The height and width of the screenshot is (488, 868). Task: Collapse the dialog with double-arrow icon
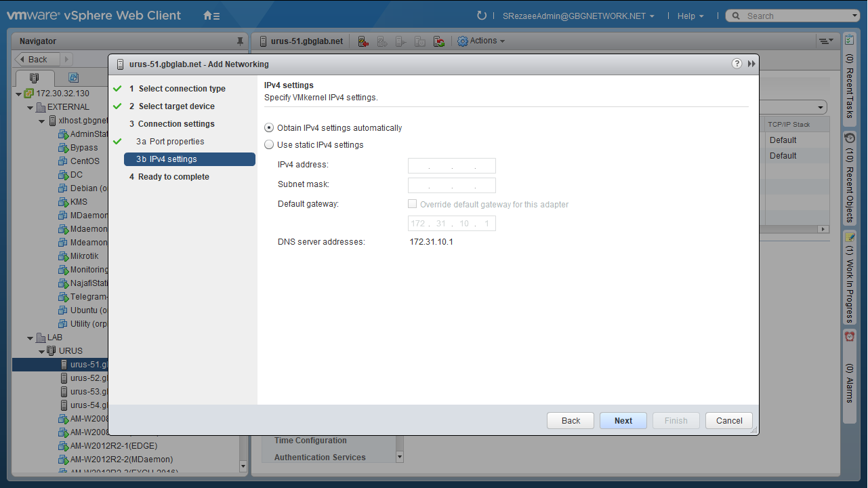click(x=751, y=64)
